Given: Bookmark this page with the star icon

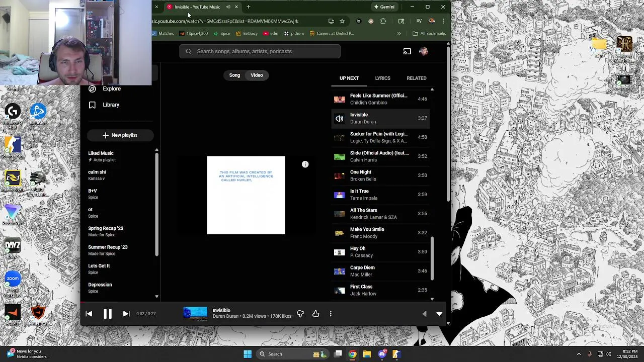Looking at the screenshot, I should (342, 21).
